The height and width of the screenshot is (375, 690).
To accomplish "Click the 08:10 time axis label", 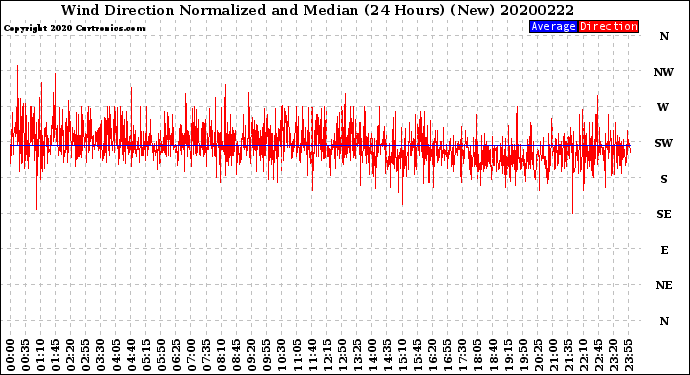I will coord(222,355).
